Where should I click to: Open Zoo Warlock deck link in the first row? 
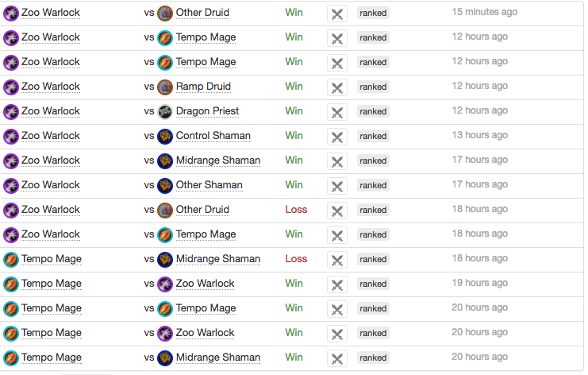(x=51, y=13)
